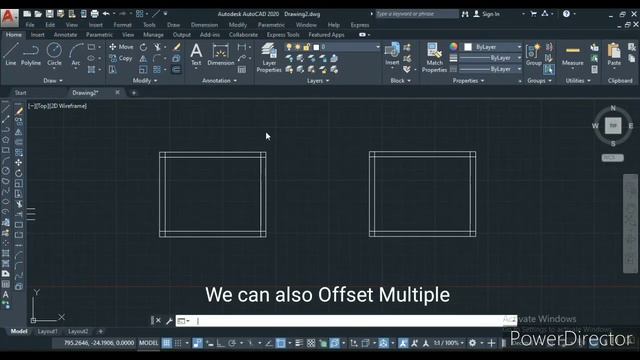
Task: Click the Group tool
Action: 533,54
